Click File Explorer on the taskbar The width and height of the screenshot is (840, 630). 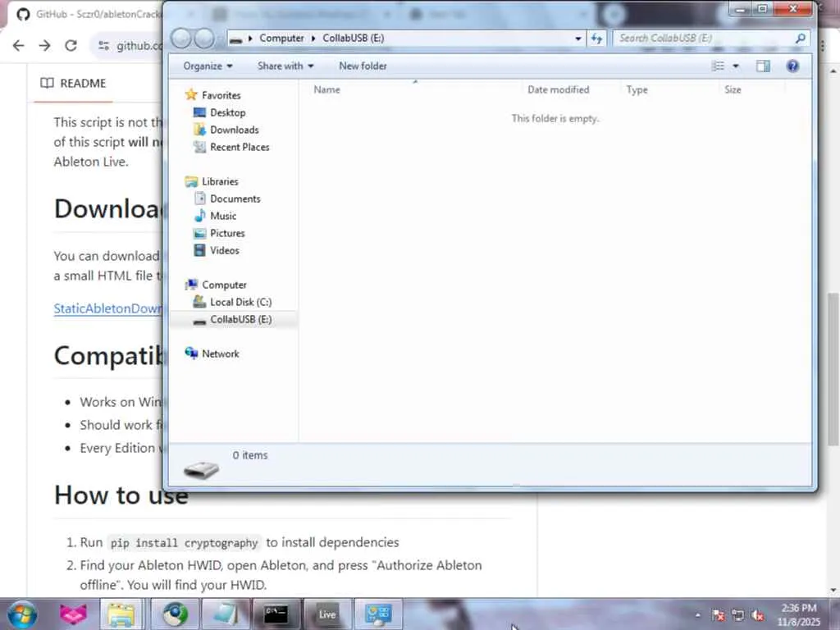click(121, 614)
